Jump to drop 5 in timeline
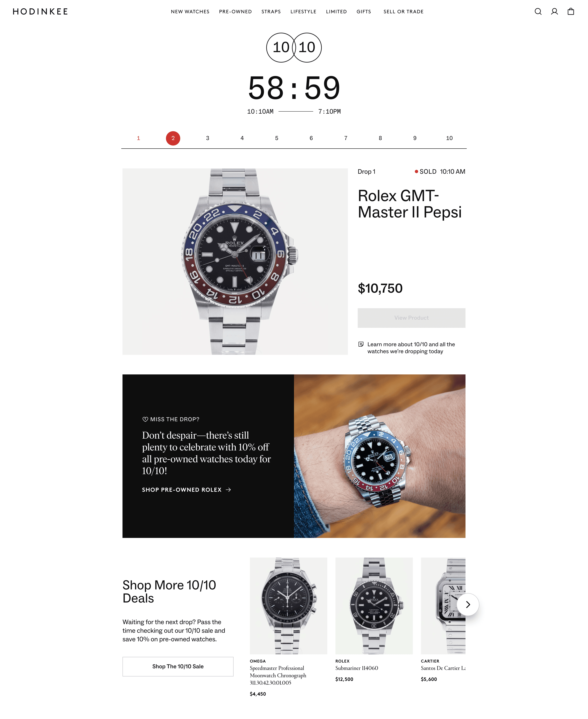This screenshot has width=588, height=719. tap(276, 138)
